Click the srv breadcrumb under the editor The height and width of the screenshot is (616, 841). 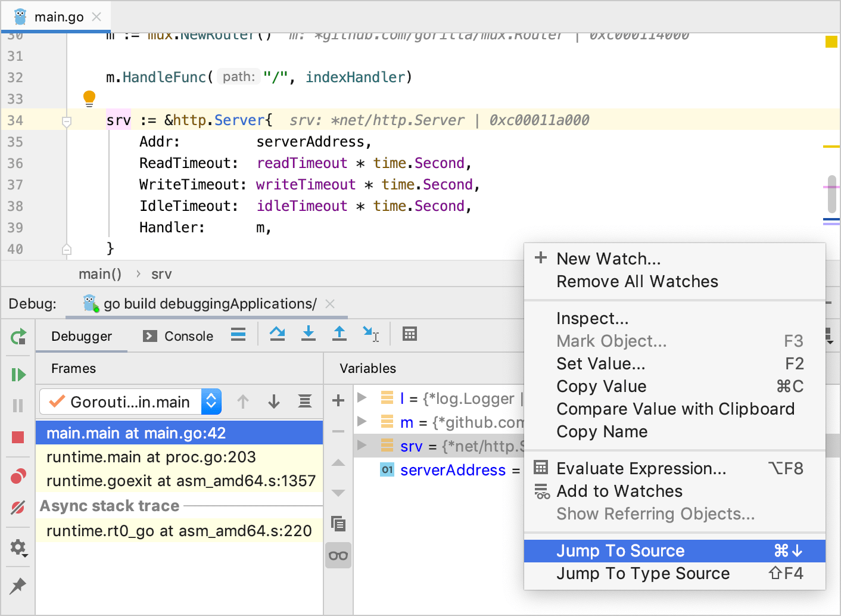click(x=161, y=273)
